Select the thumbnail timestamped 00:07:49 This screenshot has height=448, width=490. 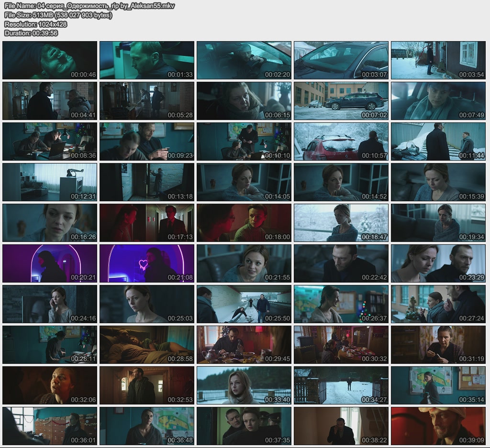click(x=438, y=101)
